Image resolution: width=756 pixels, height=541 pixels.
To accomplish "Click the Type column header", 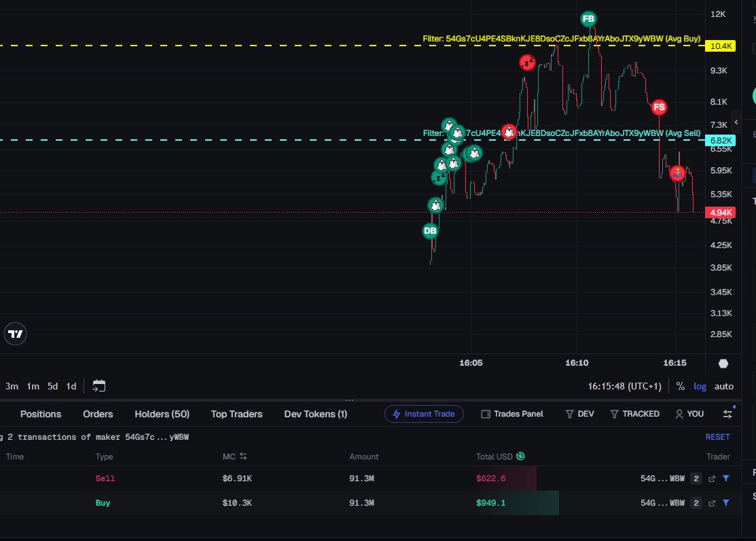I will click(x=104, y=457).
